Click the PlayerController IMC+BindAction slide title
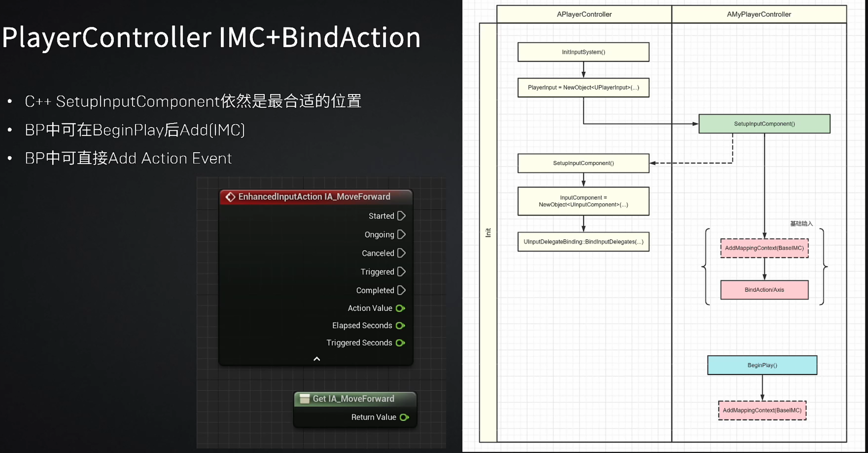The width and height of the screenshot is (868, 453). pyautogui.click(x=211, y=37)
